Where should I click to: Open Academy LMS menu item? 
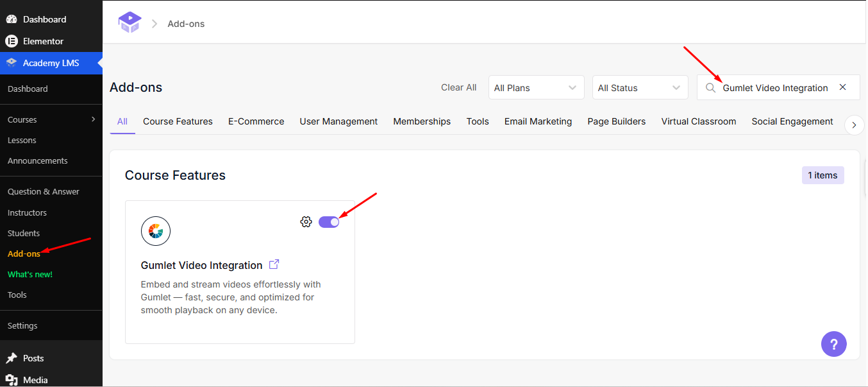(x=51, y=63)
